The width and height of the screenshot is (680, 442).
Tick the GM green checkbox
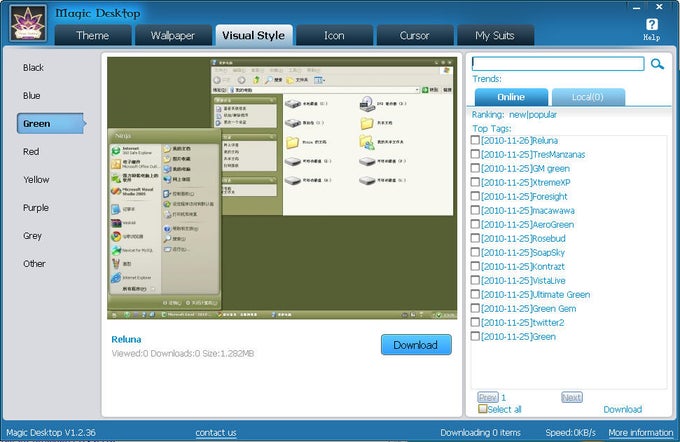[x=475, y=168]
